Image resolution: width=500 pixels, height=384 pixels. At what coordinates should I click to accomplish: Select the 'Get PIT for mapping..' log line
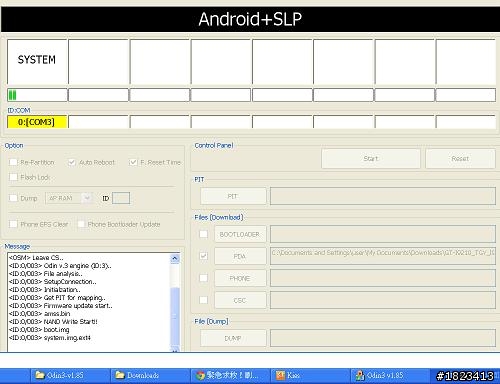coord(57,298)
